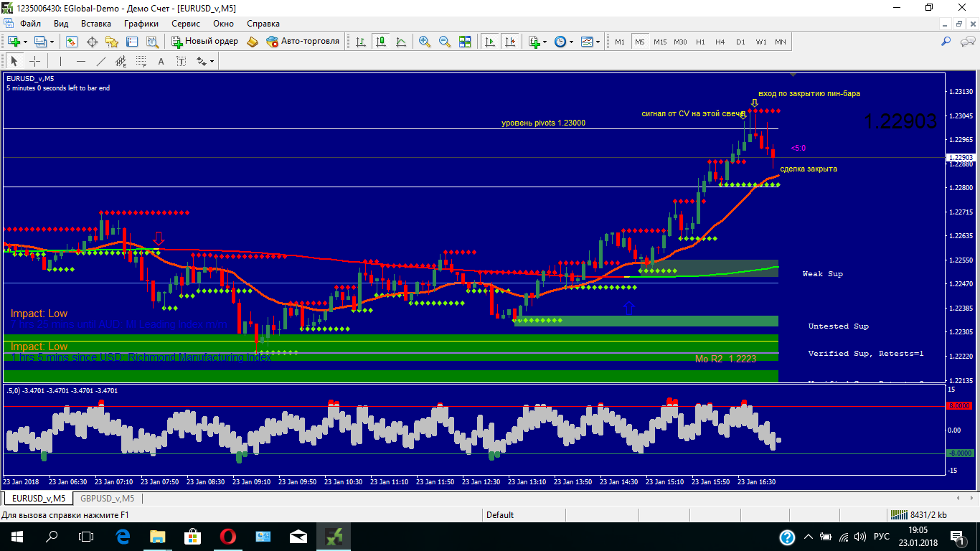This screenshot has width=980, height=551.
Task: Toggle the chart auto scroll button
Action: tap(490, 42)
